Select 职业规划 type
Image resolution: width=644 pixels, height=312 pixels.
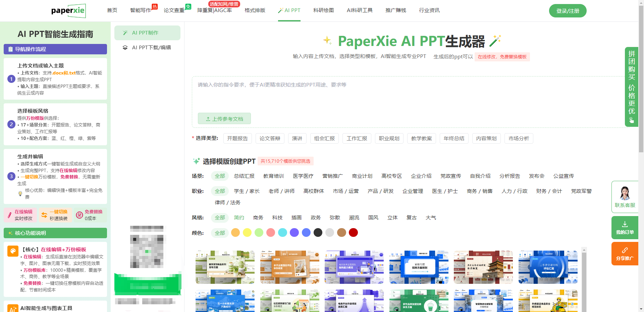389,139
